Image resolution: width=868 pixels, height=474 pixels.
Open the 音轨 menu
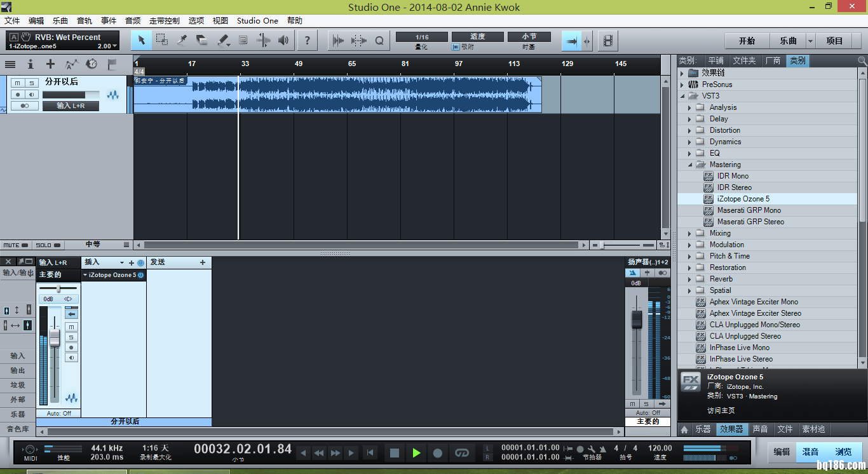pyautogui.click(x=85, y=20)
